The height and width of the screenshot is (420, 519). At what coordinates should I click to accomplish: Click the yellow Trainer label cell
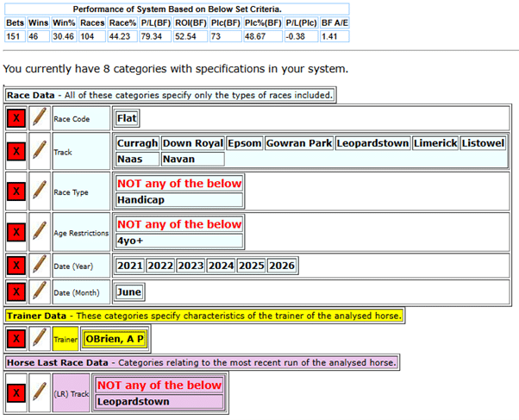(x=66, y=339)
